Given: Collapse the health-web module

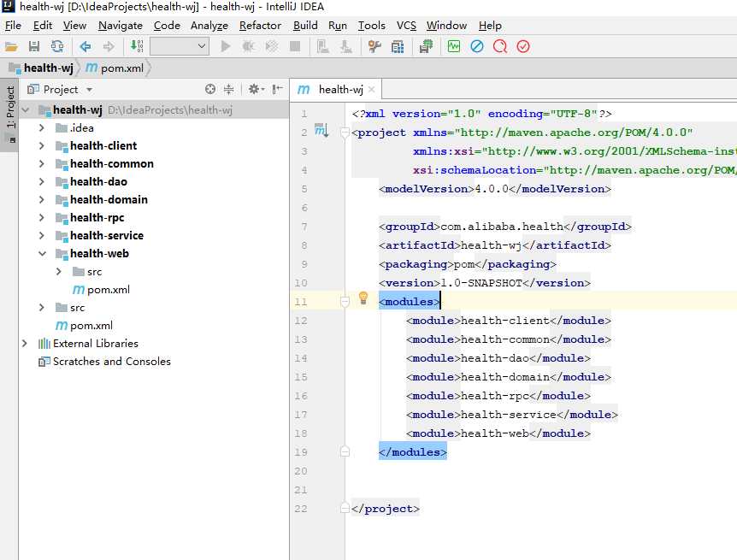Looking at the screenshot, I should (42, 253).
